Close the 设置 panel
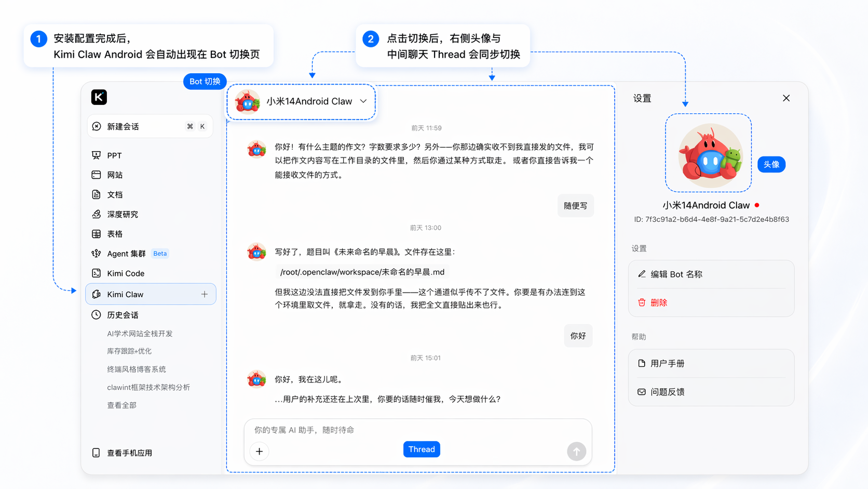 [786, 98]
